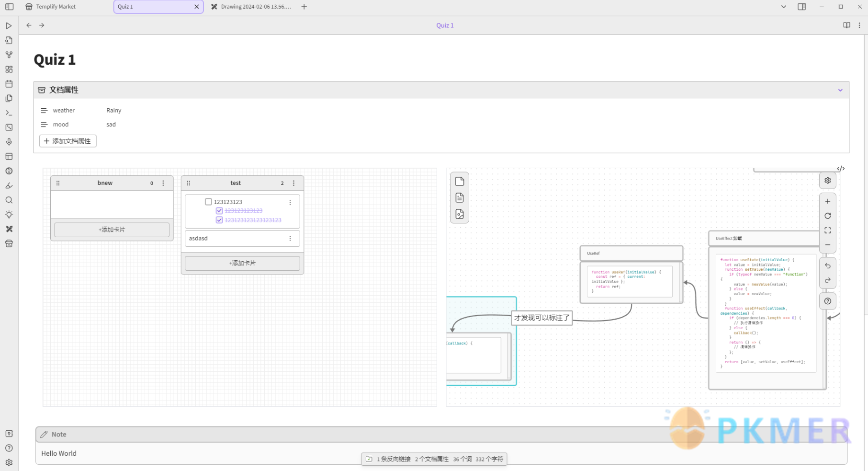Click the table layout ribbon icon

coord(9,157)
